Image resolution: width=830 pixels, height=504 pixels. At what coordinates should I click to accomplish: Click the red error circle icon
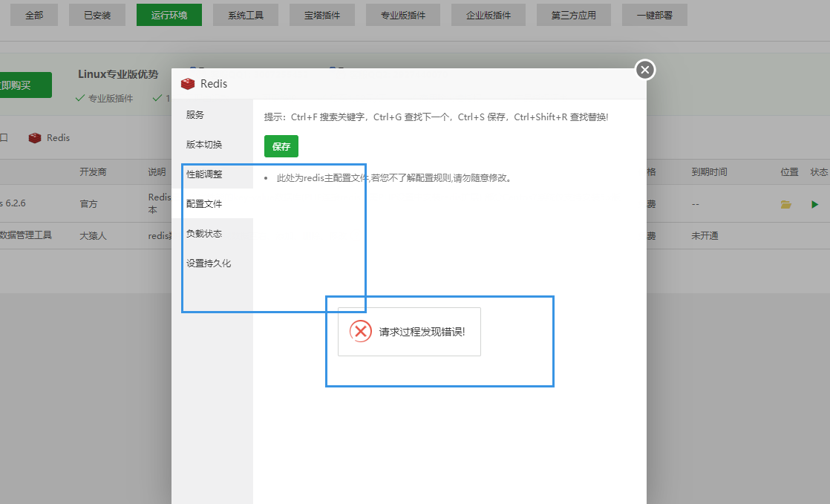361,331
